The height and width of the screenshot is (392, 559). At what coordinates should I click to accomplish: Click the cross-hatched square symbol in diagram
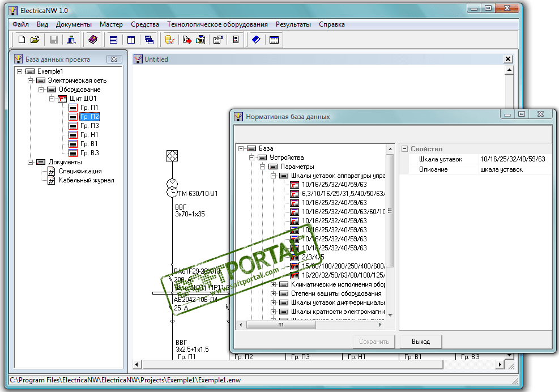pos(172,156)
